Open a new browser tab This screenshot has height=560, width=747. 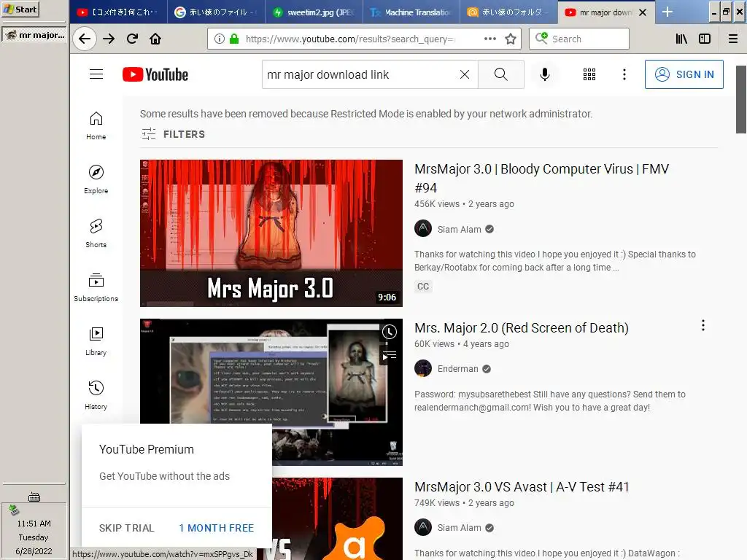667,12
